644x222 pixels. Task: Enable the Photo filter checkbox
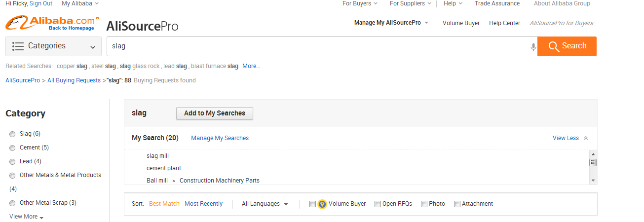click(x=424, y=204)
